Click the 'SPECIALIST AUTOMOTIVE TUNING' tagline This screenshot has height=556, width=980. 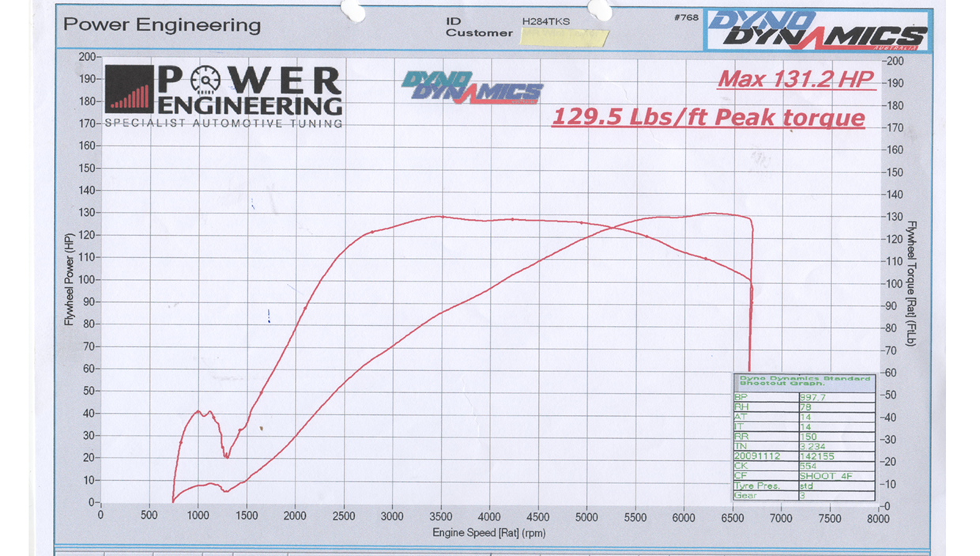coord(224,123)
